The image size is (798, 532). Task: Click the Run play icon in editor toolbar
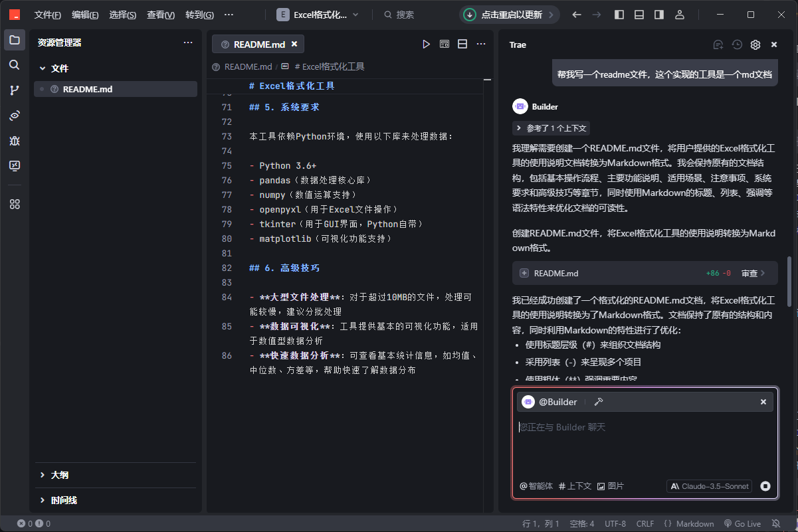tap(426, 44)
